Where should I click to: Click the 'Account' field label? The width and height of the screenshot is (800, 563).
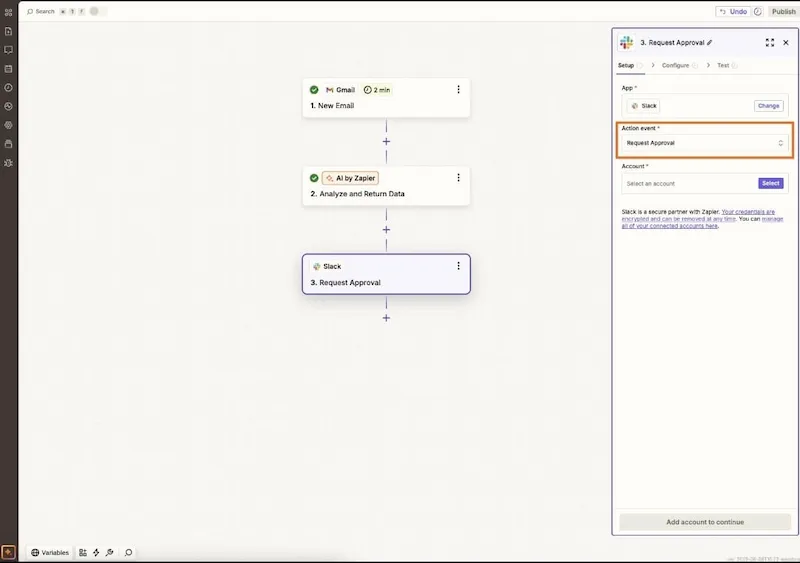[x=635, y=166]
